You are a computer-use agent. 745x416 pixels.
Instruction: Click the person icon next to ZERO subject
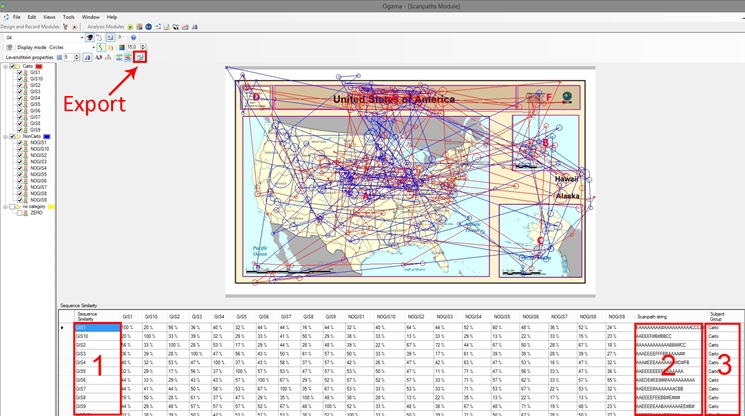pos(26,213)
